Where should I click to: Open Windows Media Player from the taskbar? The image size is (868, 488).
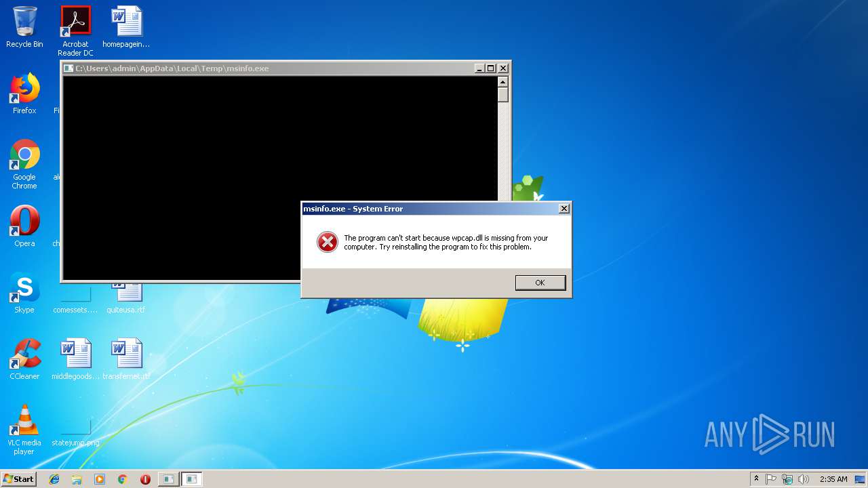coord(100,479)
